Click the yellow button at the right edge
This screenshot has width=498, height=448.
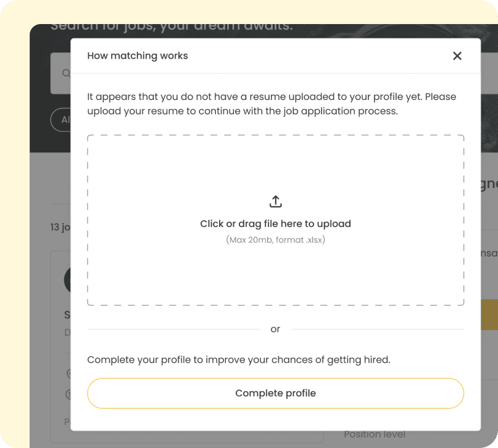coord(489,315)
